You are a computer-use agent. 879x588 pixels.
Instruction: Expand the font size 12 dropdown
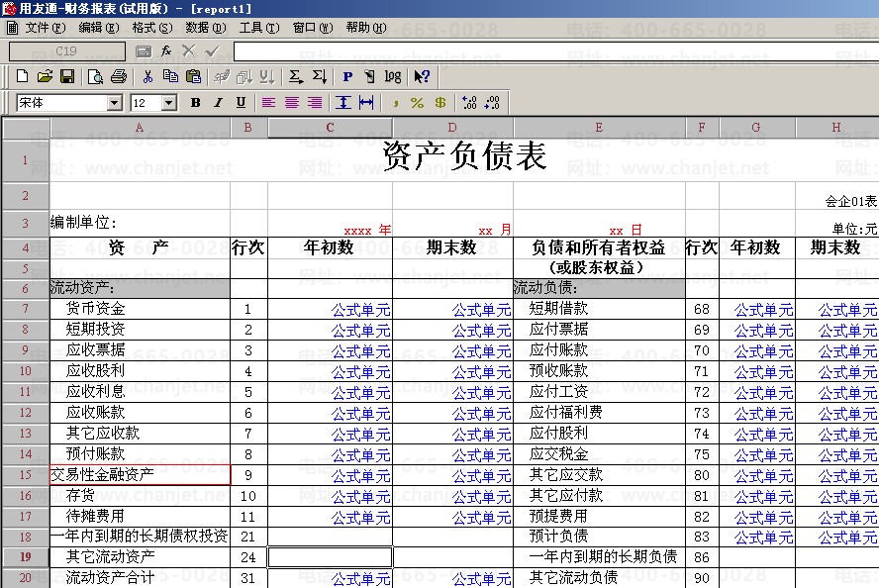(x=168, y=103)
